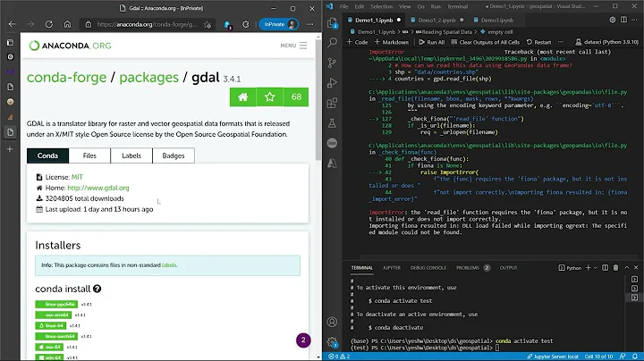Viewport: 644px width, 361px height.
Task: Switch to OUTPUT panel tab
Action: 508,268
